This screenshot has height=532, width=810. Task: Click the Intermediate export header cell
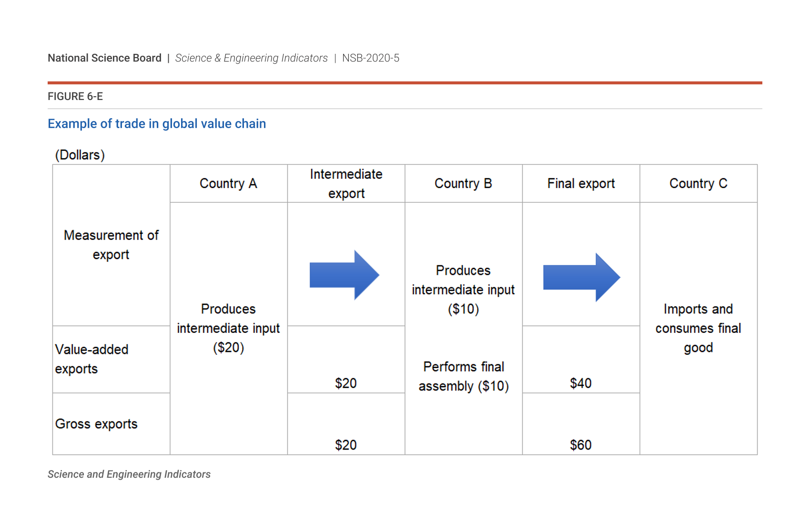[346, 184]
